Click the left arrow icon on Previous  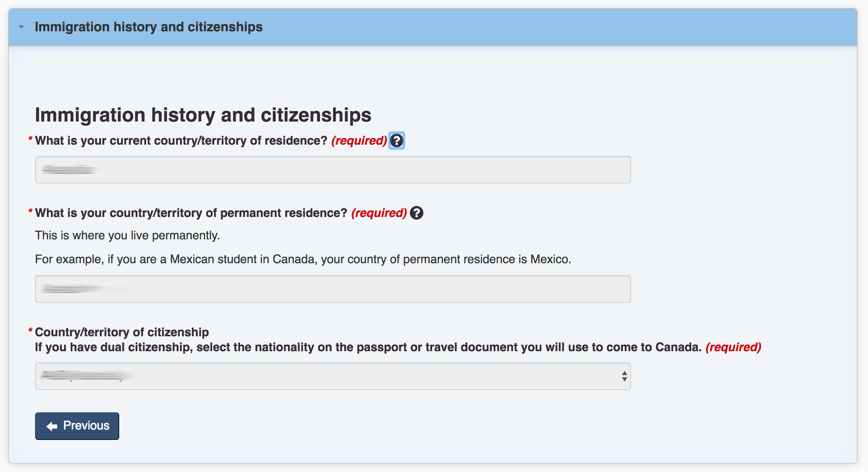(x=52, y=426)
